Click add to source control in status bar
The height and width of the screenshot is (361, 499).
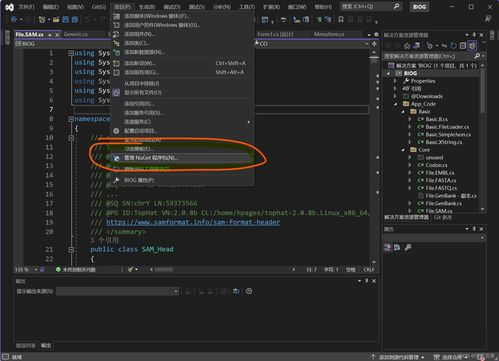click(x=398, y=357)
